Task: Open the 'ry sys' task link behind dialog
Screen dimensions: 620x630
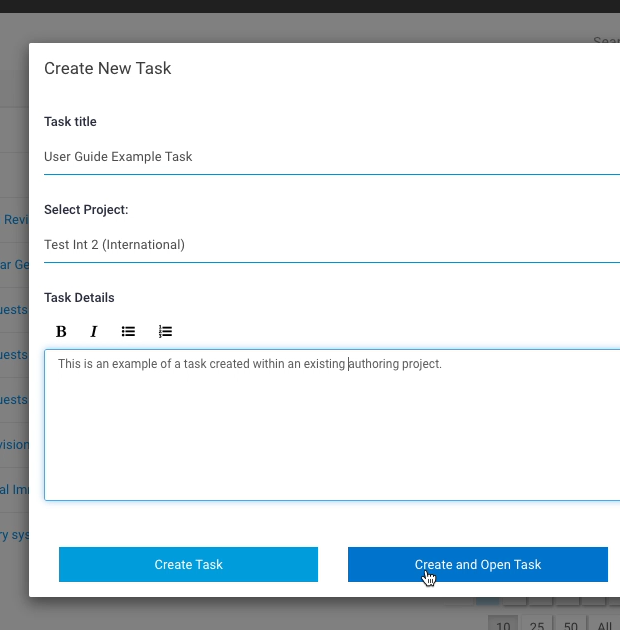Action: pos(14,535)
